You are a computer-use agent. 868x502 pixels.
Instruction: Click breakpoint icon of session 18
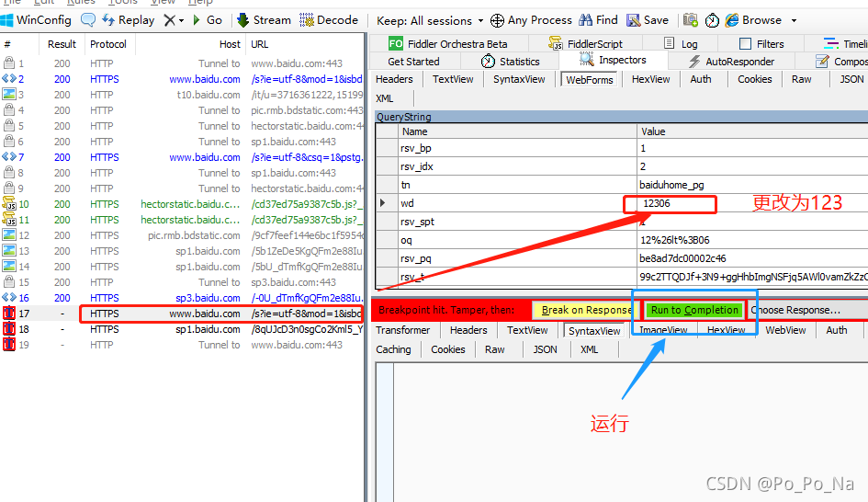coord(9,328)
